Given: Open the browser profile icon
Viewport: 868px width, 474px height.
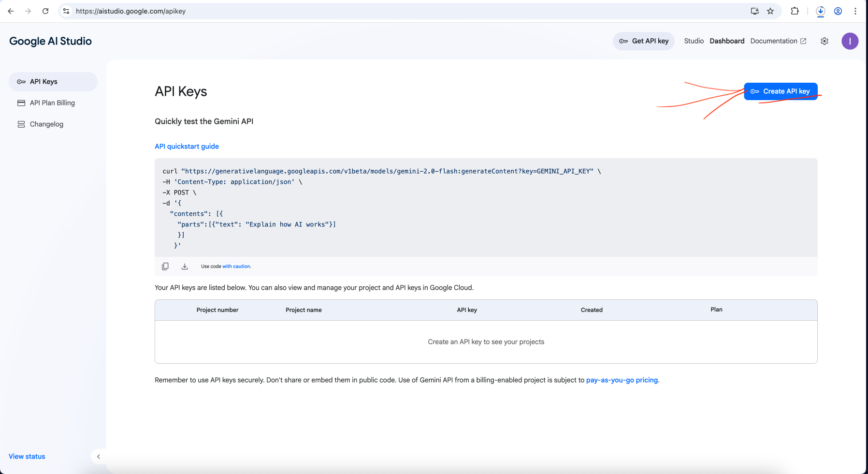Looking at the screenshot, I should pos(838,11).
